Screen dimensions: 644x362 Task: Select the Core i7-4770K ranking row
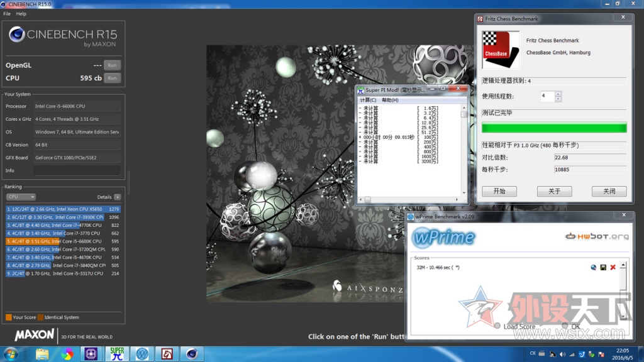63,225
